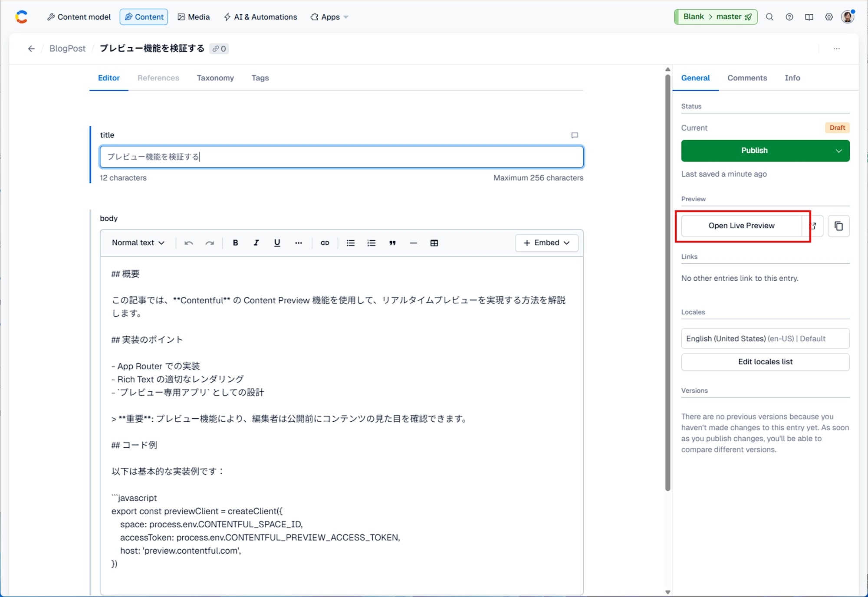The width and height of the screenshot is (868, 597).
Task: Toggle italic formatting
Action: (x=256, y=243)
